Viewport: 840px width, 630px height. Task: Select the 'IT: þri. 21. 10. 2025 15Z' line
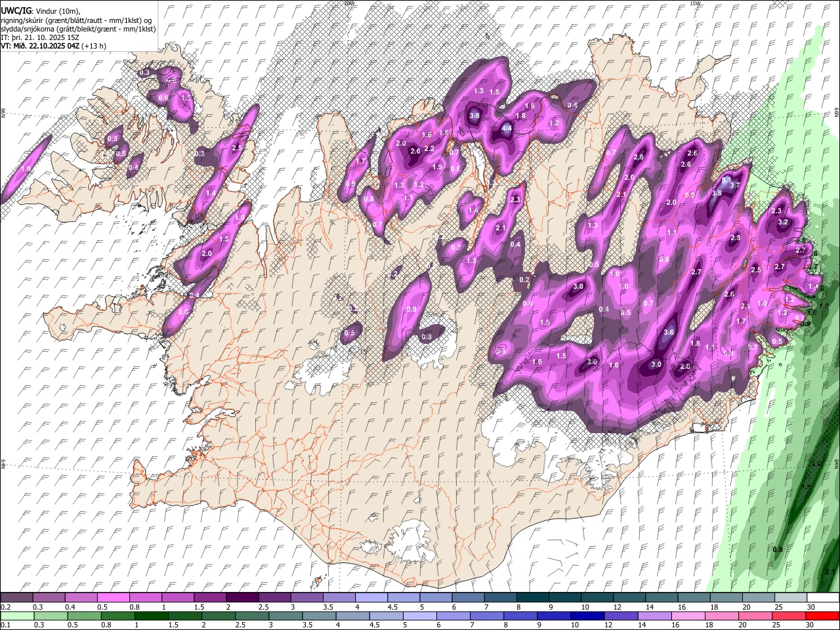39,37
